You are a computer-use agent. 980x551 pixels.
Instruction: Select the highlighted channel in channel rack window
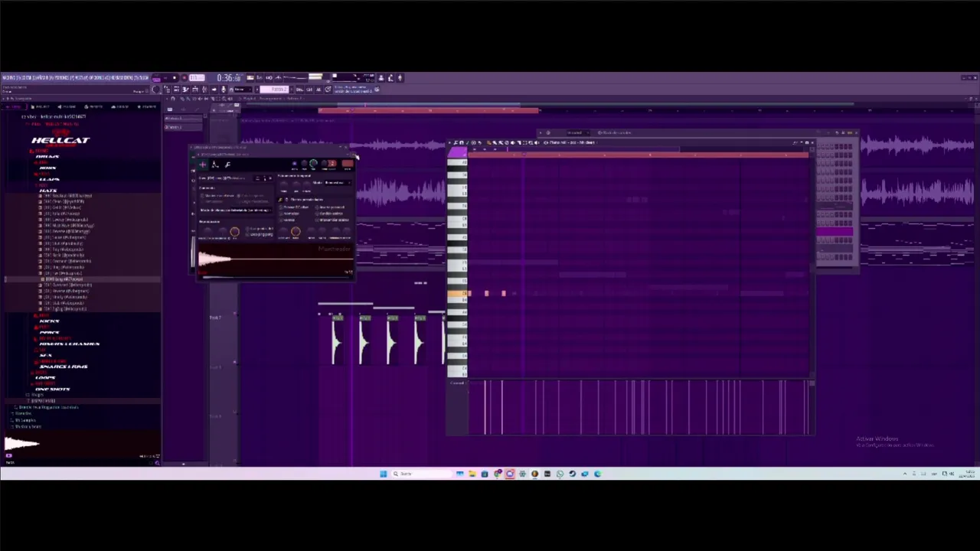835,232
